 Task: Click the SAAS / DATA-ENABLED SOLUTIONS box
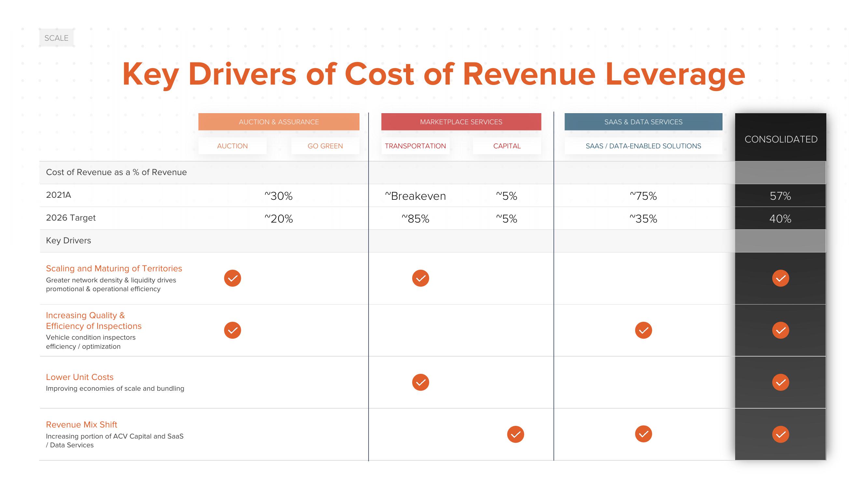[x=643, y=146]
